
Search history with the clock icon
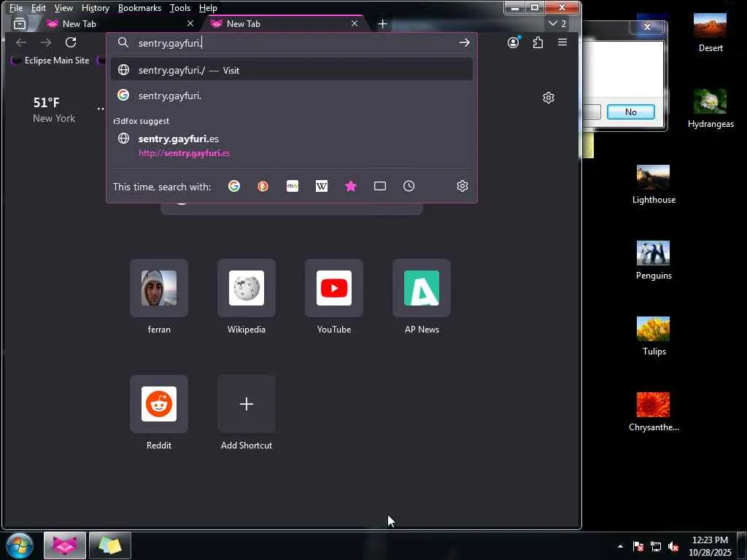click(x=409, y=186)
